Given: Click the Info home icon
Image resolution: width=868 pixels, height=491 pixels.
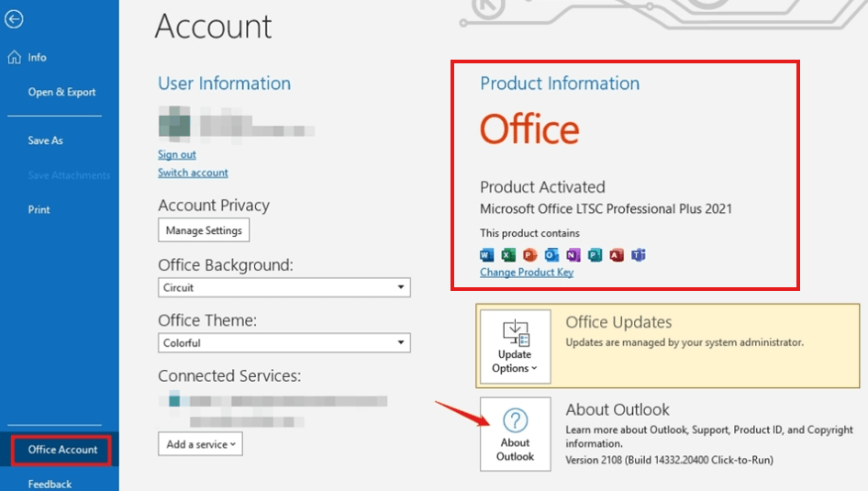Looking at the screenshot, I should (15, 57).
